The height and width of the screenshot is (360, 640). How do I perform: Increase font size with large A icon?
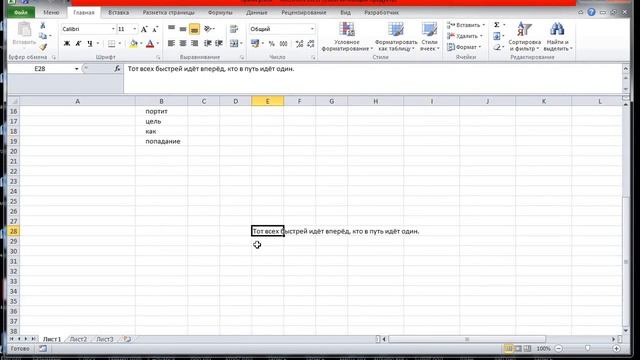(x=144, y=29)
